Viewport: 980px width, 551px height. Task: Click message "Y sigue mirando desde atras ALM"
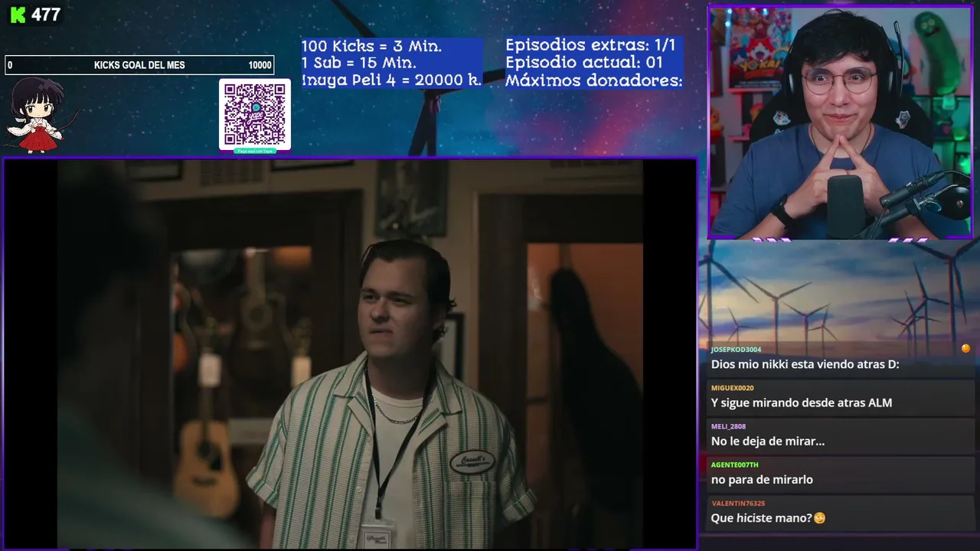802,403
